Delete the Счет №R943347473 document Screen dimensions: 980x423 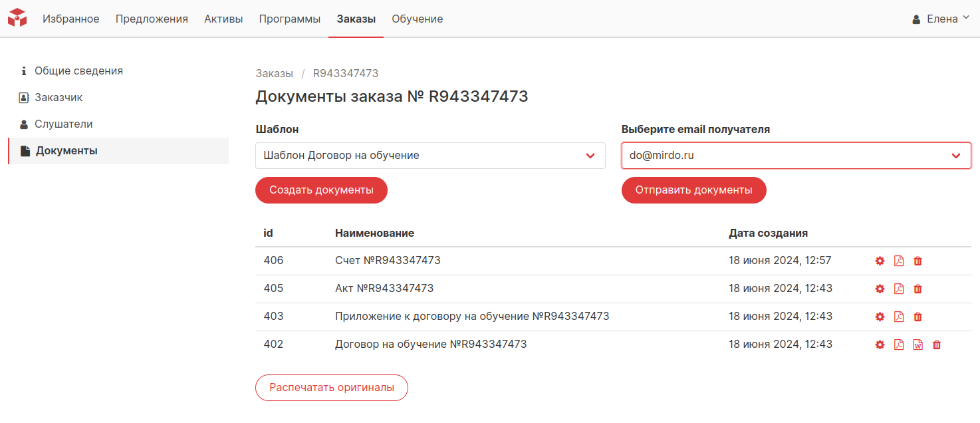click(918, 261)
